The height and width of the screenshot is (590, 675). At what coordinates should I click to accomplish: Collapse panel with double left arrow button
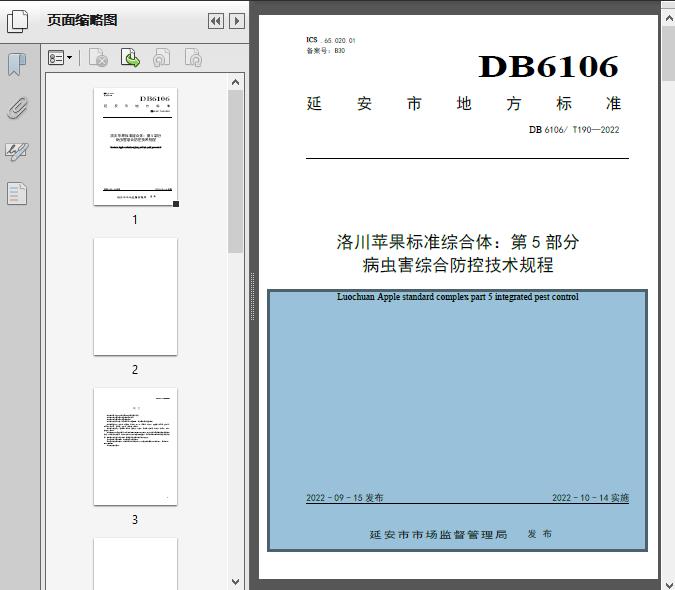(x=216, y=21)
